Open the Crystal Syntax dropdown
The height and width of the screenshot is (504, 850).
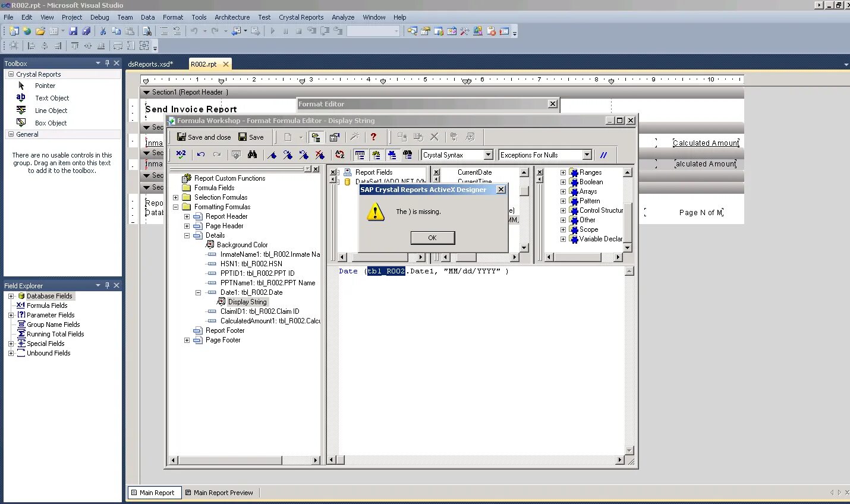click(x=488, y=155)
